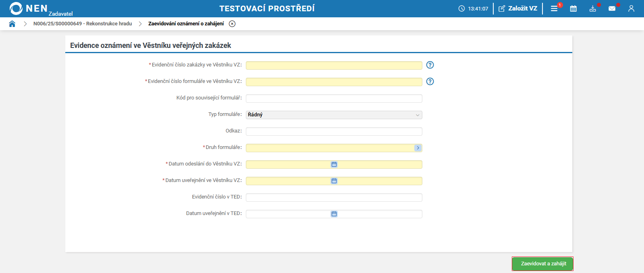Open the hamburger menu with notification badge
The image size is (644, 273).
[x=554, y=8]
